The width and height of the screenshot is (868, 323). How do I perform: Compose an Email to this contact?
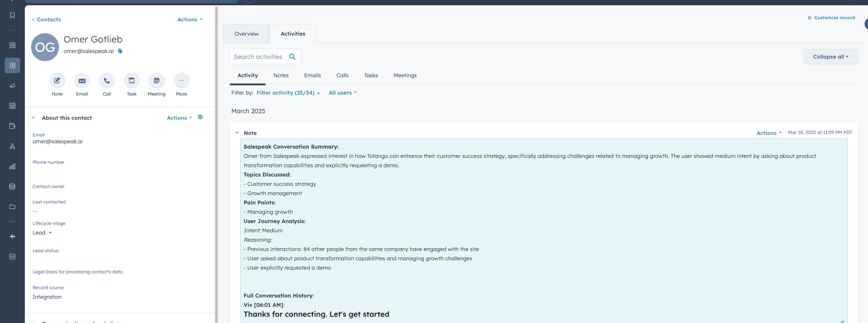coord(82,80)
